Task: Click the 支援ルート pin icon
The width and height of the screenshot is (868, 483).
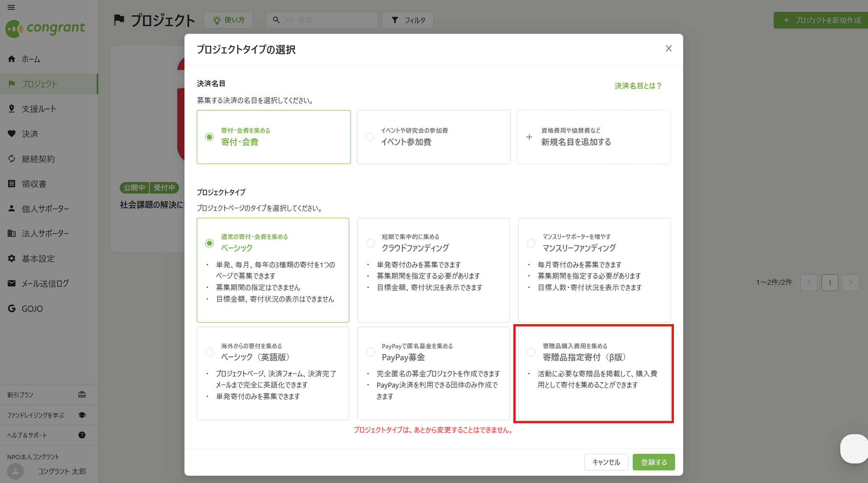Action: (11, 109)
